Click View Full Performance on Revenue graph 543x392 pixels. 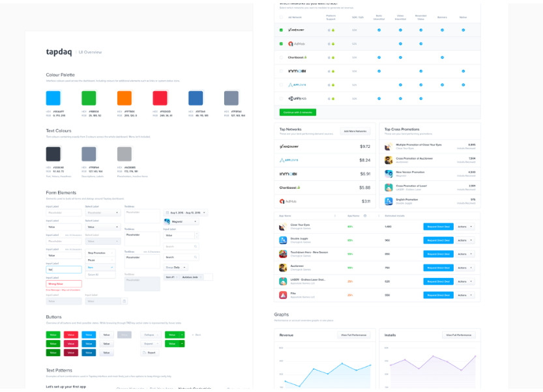[x=353, y=335]
